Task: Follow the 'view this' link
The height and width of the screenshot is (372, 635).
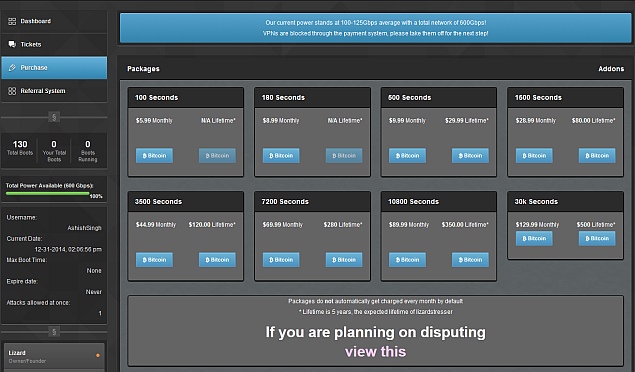Action: click(x=375, y=351)
